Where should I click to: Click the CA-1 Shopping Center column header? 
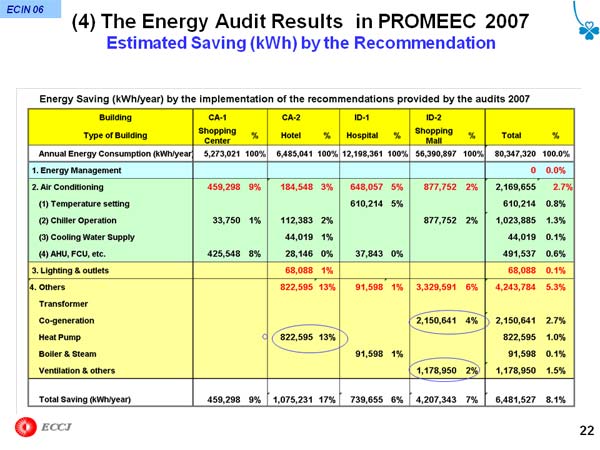tap(217, 129)
